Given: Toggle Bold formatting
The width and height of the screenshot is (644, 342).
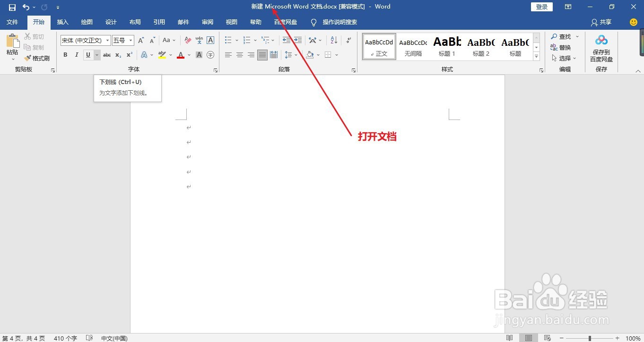Looking at the screenshot, I should click(x=65, y=55).
